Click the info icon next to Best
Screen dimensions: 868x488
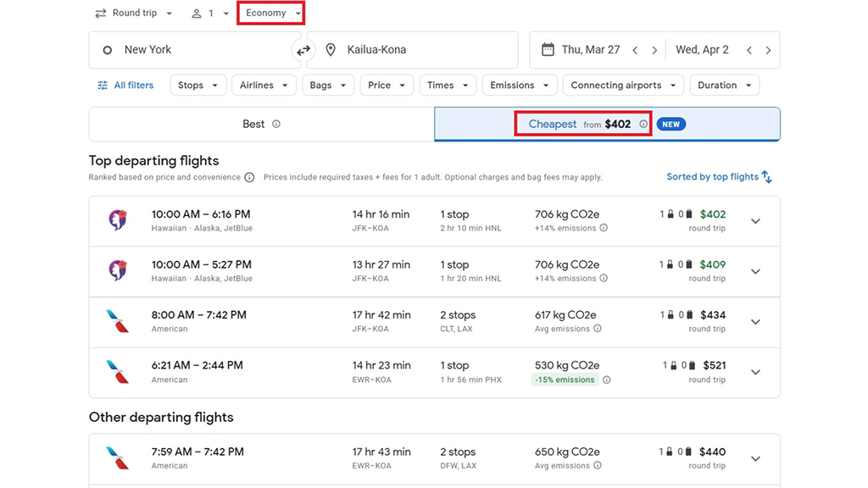[276, 124]
